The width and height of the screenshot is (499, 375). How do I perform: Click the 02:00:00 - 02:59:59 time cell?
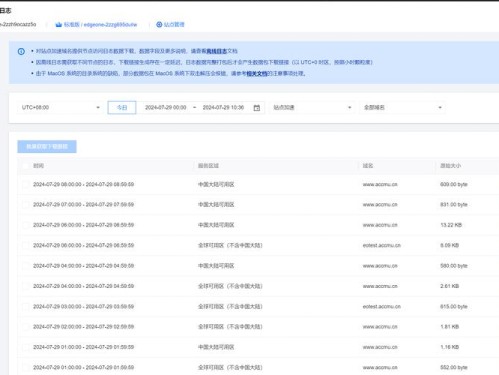83,327
